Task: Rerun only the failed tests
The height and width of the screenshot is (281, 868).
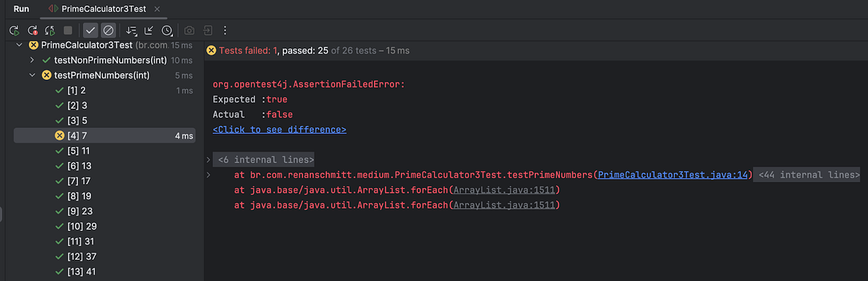Action: [33, 30]
